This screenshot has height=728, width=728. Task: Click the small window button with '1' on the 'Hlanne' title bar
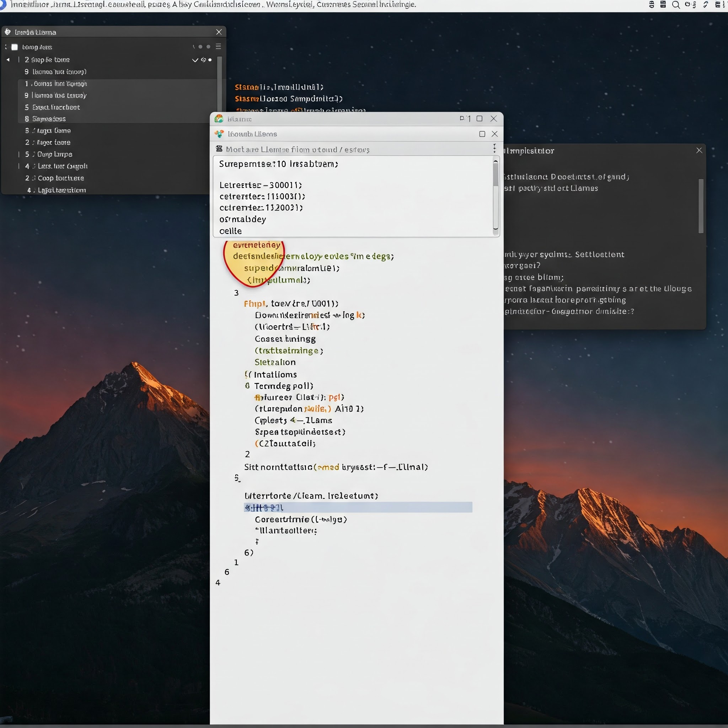(465, 119)
